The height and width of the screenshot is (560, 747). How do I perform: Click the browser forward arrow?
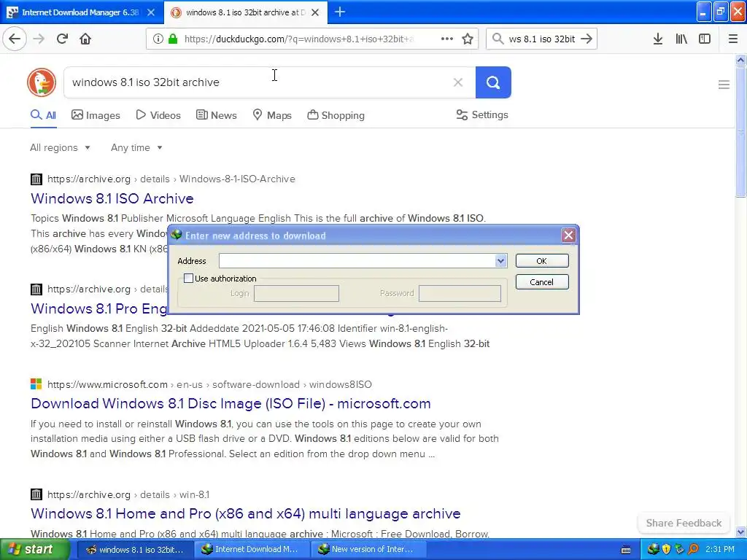tap(39, 39)
